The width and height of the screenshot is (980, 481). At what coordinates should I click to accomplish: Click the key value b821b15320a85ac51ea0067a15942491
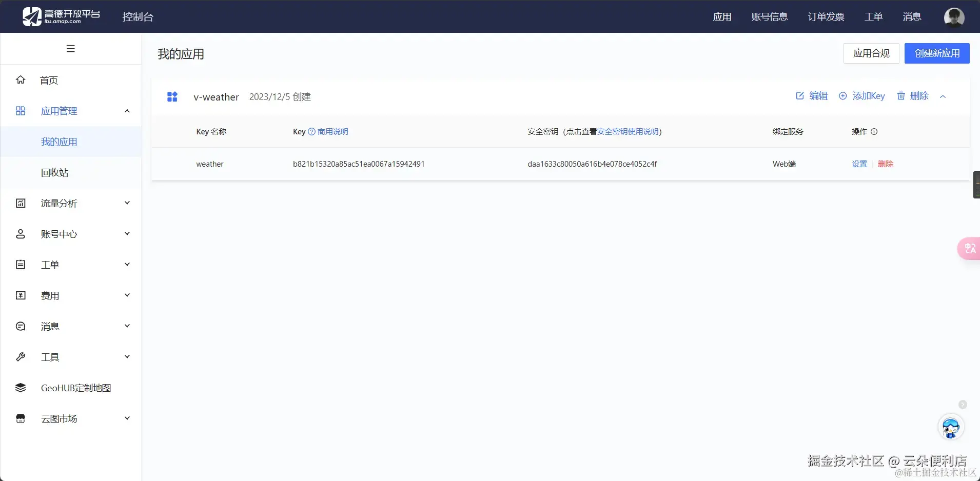359,164
